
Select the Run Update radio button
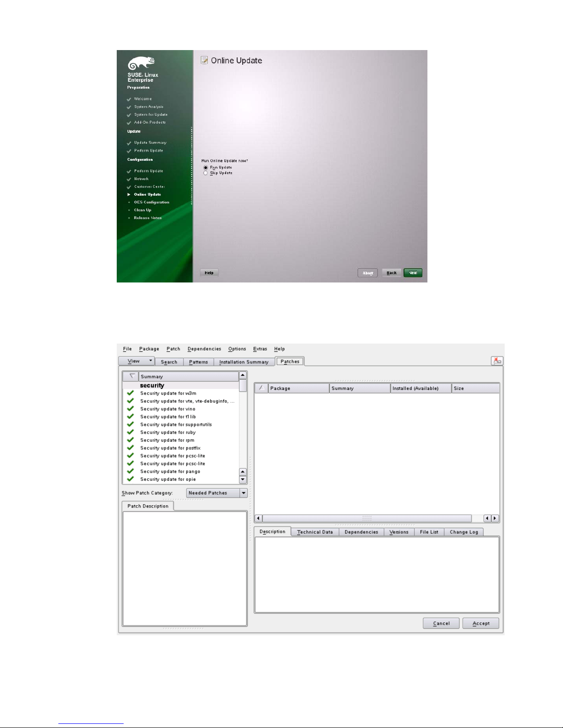(x=205, y=168)
